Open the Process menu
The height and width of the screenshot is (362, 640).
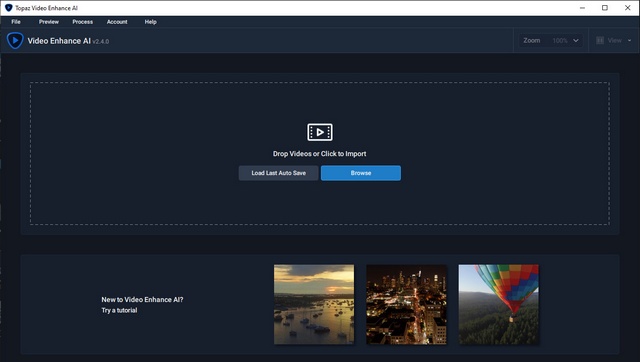(82, 22)
